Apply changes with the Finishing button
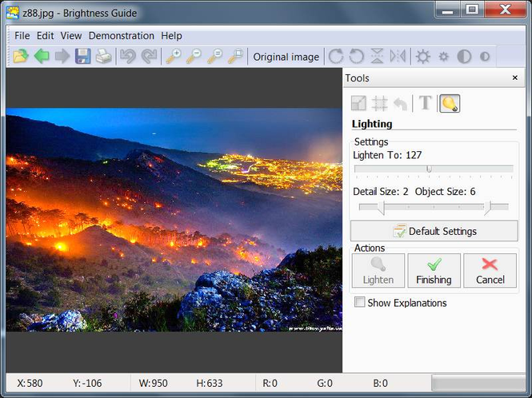532x398 pixels. 434,271
